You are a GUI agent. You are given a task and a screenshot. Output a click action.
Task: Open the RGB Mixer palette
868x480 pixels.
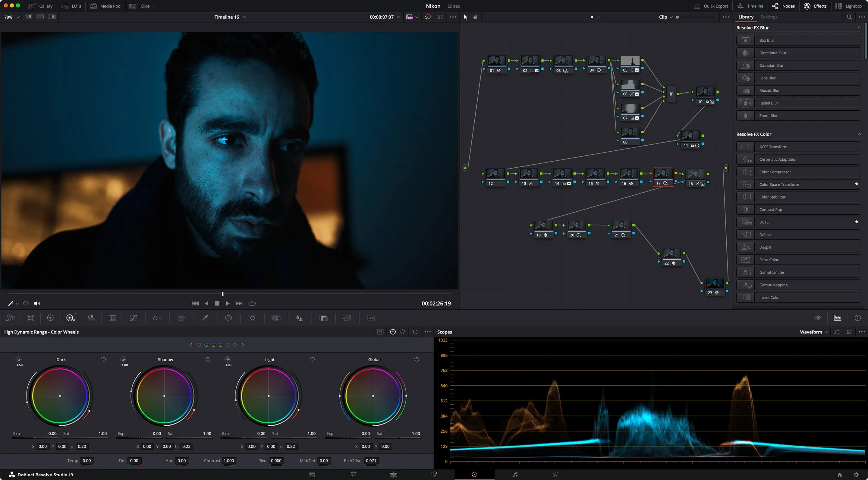(x=91, y=318)
